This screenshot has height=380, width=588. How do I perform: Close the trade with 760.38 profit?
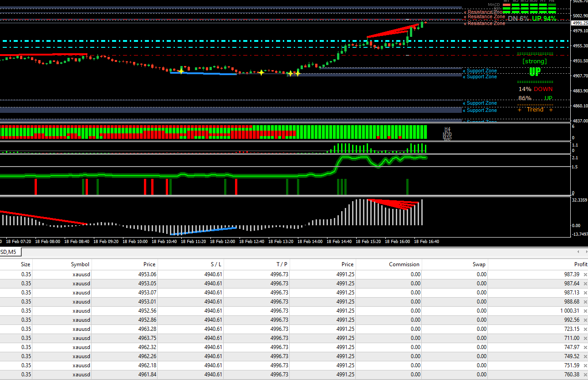585,375
